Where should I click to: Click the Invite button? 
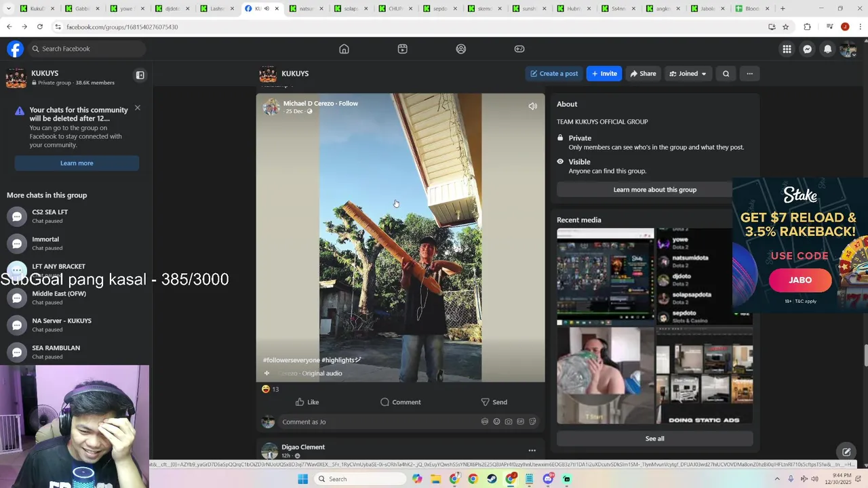(x=604, y=73)
